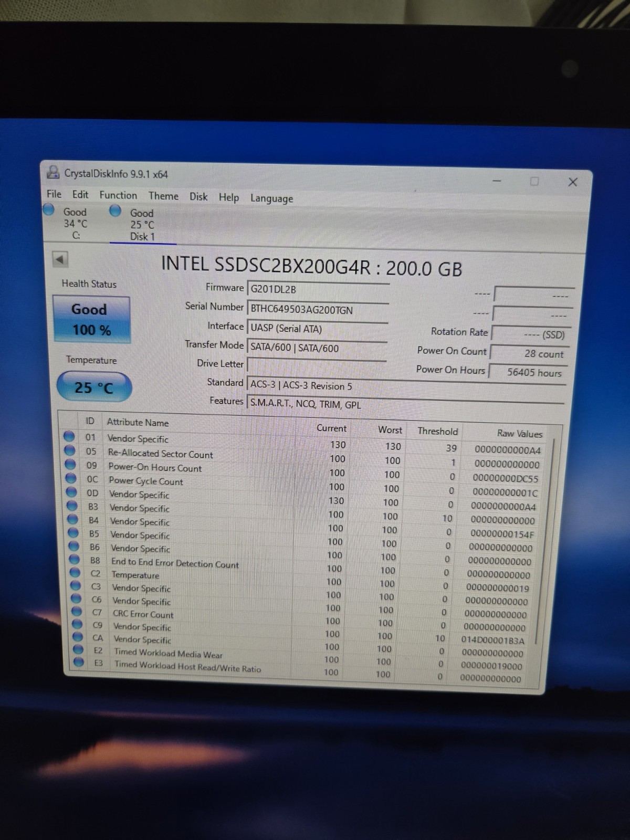Click status orb of Temperature attribute row
The height and width of the screenshot is (840, 630).
click(x=75, y=573)
